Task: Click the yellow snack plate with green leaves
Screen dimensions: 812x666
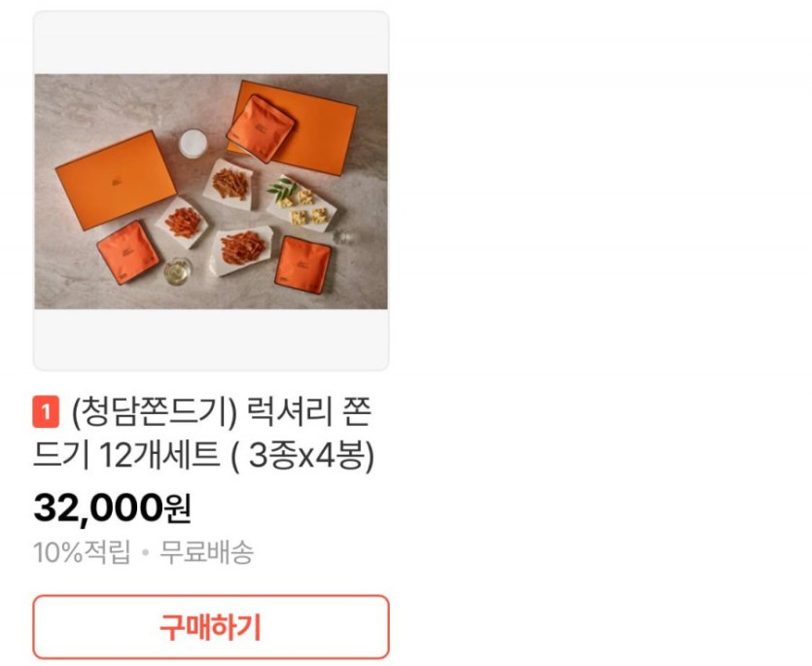Action: click(300, 203)
